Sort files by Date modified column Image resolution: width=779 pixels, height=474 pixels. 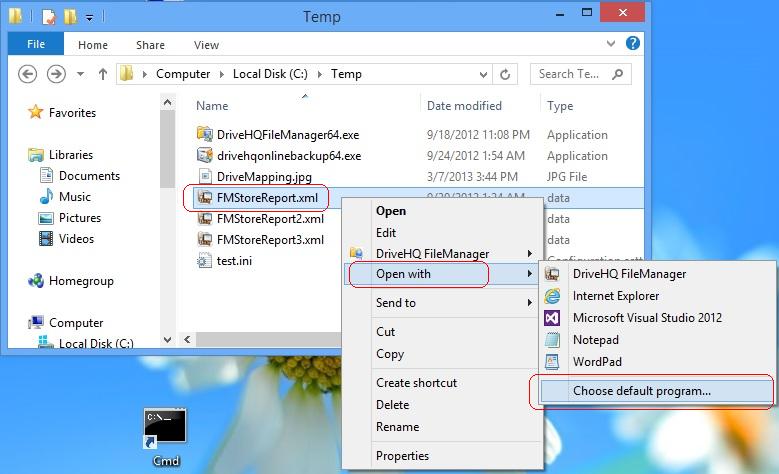(464, 106)
